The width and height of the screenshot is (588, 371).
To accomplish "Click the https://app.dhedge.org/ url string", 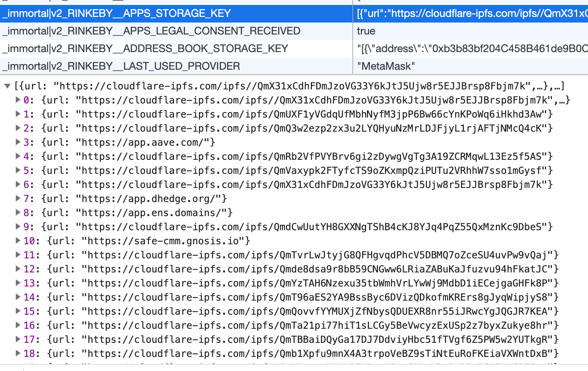I will pyautogui.click(x=148, y=199).
